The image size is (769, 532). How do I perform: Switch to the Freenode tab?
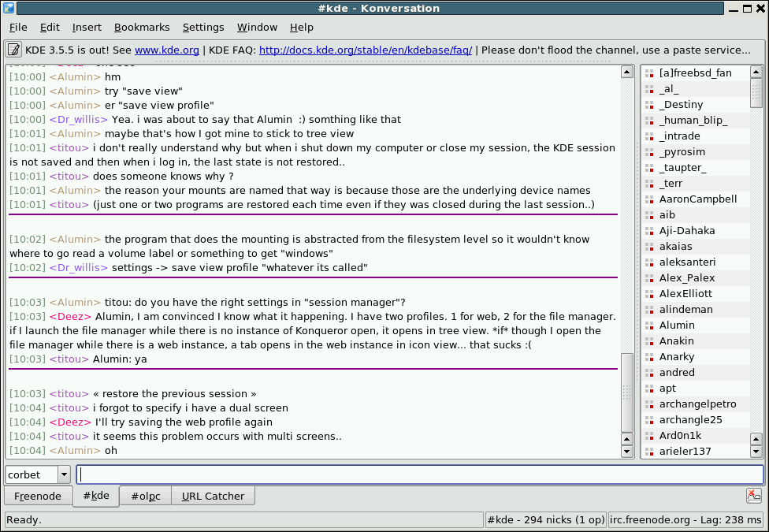point(39,496)
